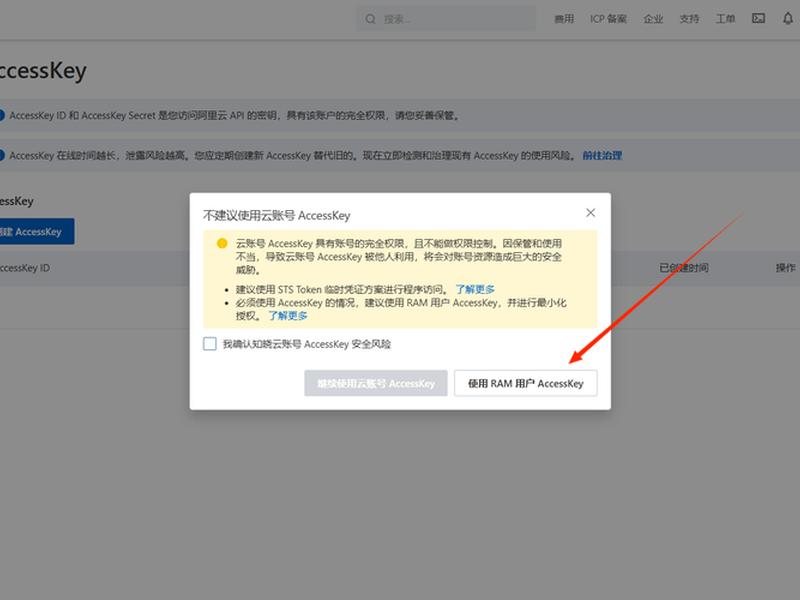Image resolution: width=800 pixels, height=600 pixels.
Task: Check 我确认知晓云账号 AccessKey 安全风险 checkbox
Action: point(210,344)
